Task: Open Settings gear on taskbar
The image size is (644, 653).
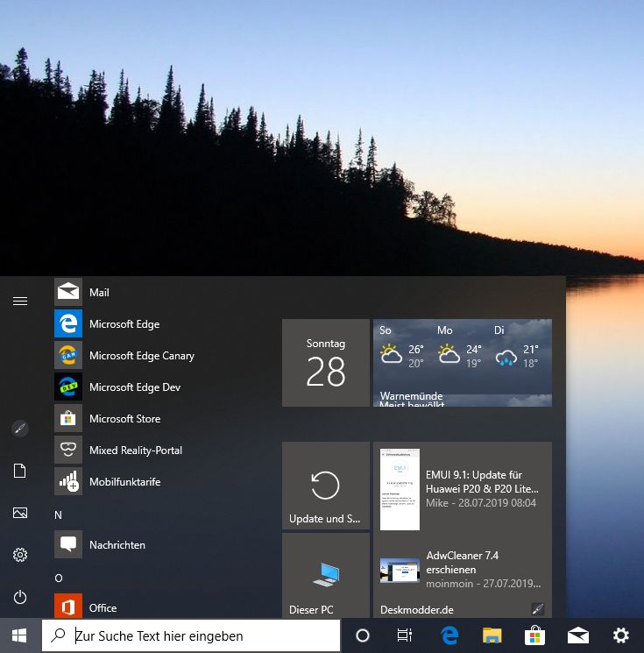Action: coord(620,635)
